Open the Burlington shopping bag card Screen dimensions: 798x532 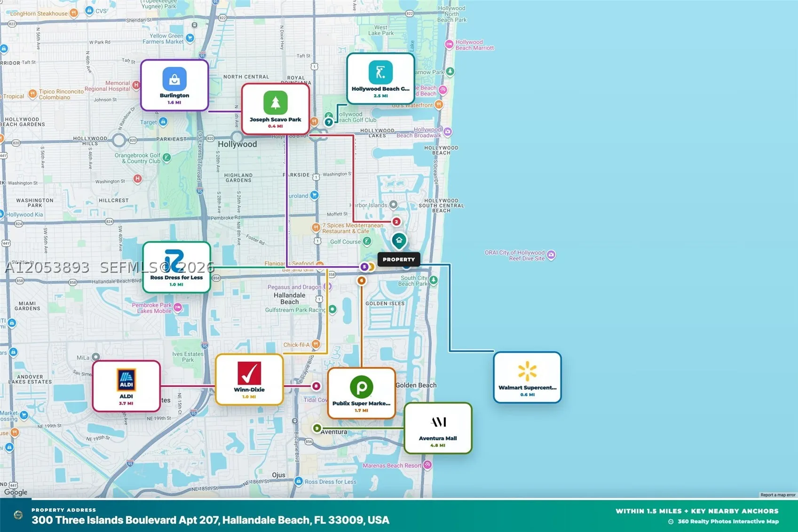point(174,85)
